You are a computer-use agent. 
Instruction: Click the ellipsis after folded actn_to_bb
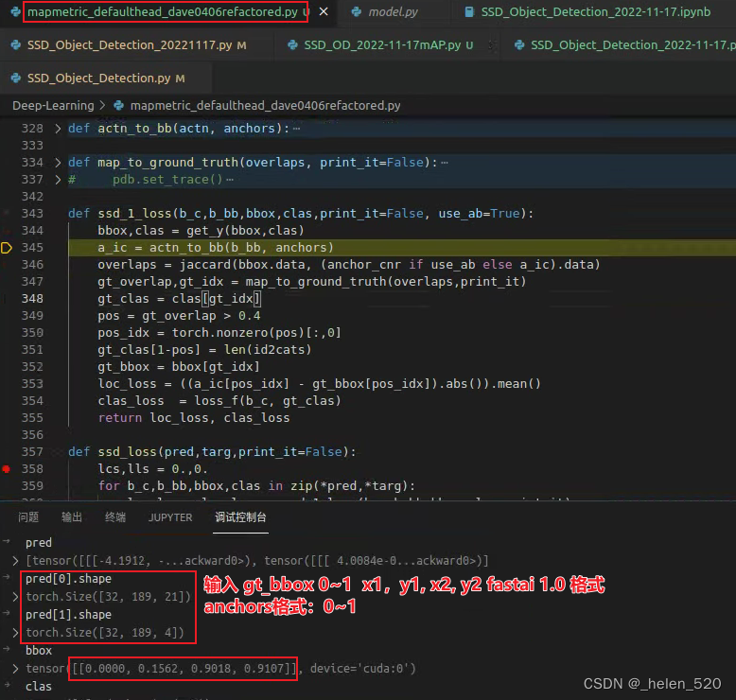click(296, 128)
